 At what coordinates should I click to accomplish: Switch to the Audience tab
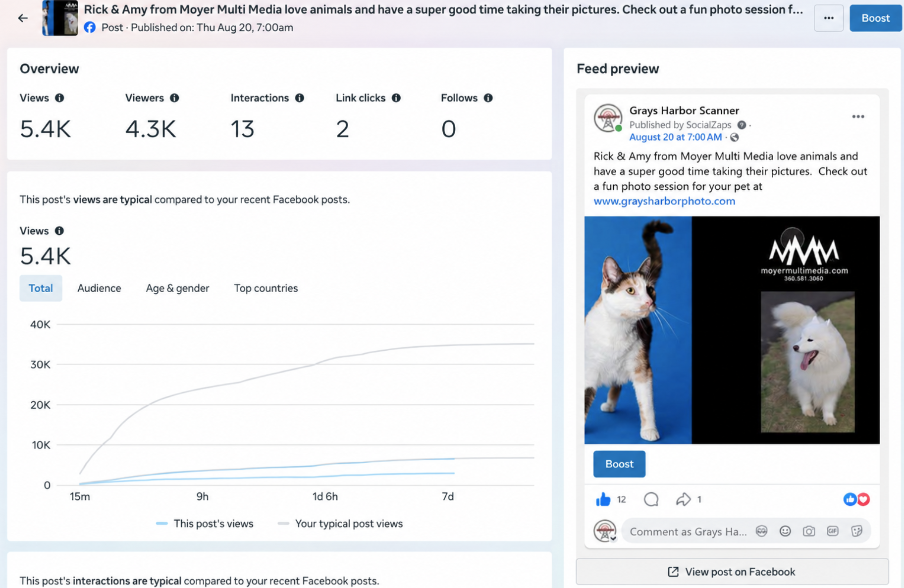coord(99,288)
